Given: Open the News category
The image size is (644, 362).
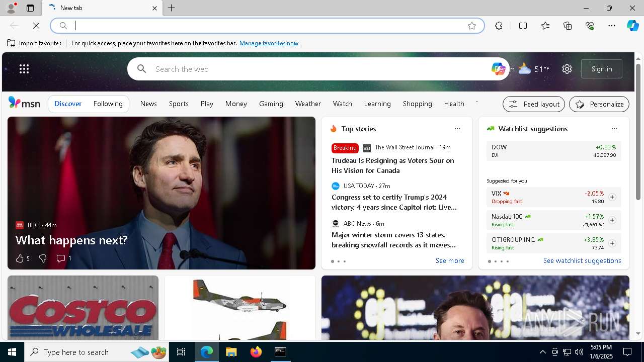Looking at the screenshot, I should point(148,104).
